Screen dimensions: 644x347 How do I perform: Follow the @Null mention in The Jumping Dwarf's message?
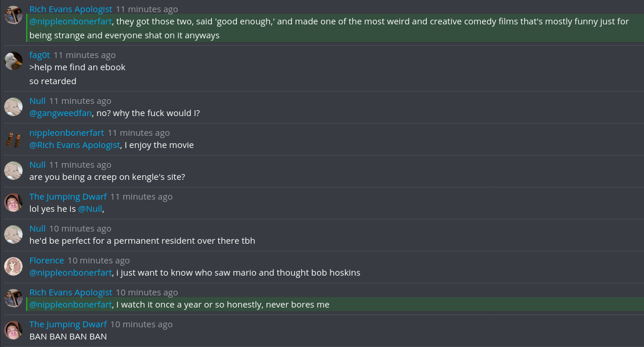[x=90, y=209]
